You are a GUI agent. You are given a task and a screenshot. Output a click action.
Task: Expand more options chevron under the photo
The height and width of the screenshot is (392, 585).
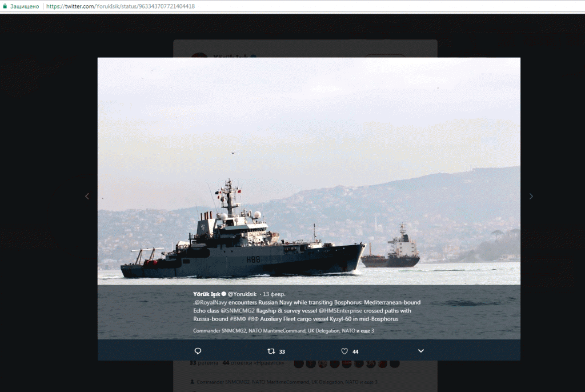[x=421, y=351]
